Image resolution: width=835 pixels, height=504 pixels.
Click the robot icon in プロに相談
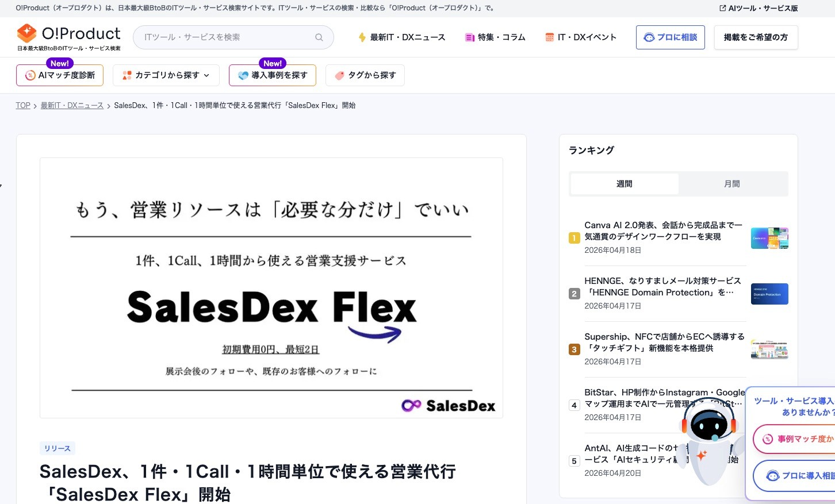[x=649, y=37]
